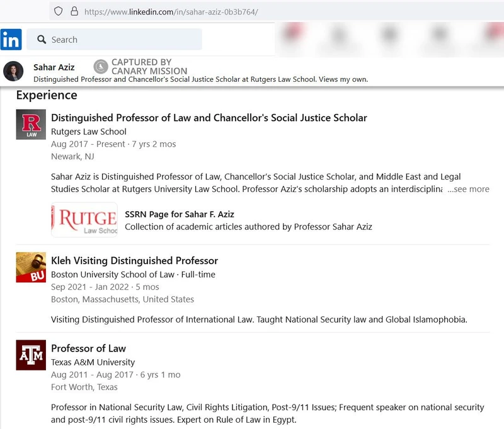Open Kleh Visiting Distinguished Professor title

tap(134, 261)
